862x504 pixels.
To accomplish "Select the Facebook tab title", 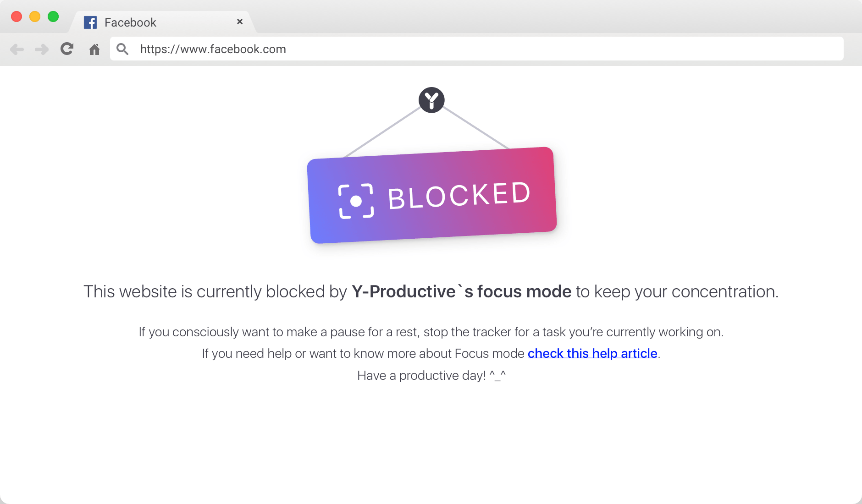I will (x=130, y=22).
